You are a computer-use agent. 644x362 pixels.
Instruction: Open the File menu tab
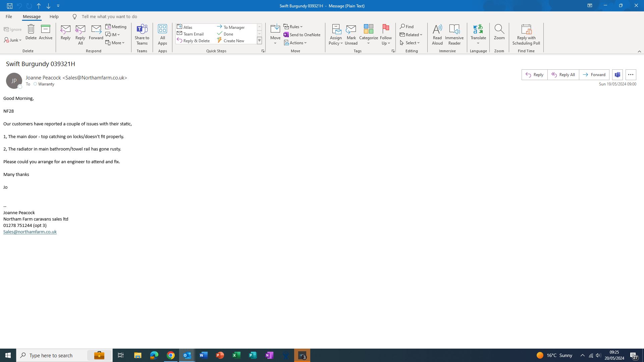coord(9,16)
